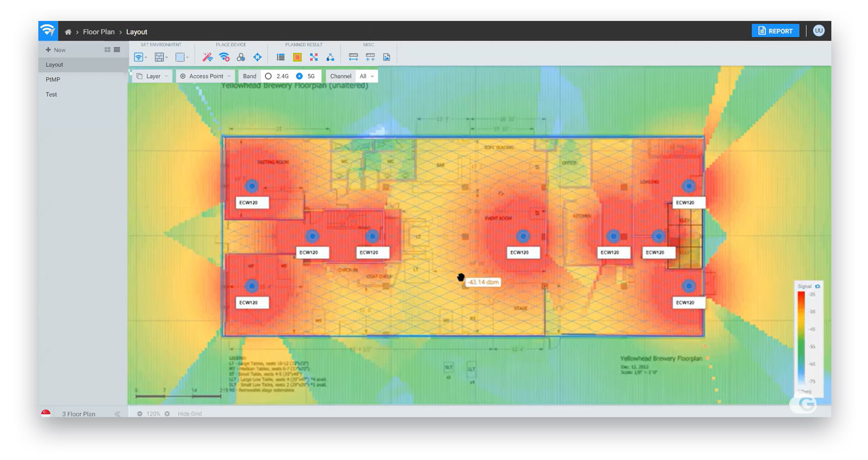
Task: Expand the Access Point dropdown
Action: click(206, 76)
